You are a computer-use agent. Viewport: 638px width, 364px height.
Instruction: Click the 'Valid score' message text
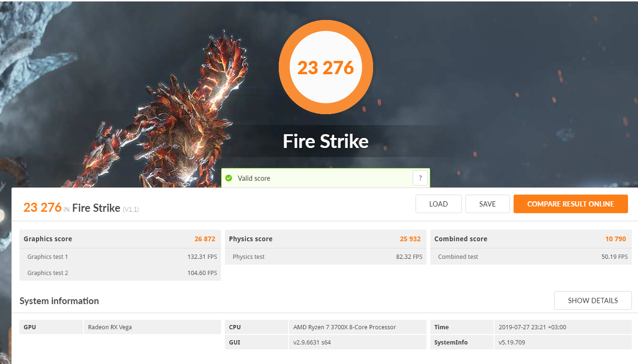pyautogui.click(x=254, y=178)
